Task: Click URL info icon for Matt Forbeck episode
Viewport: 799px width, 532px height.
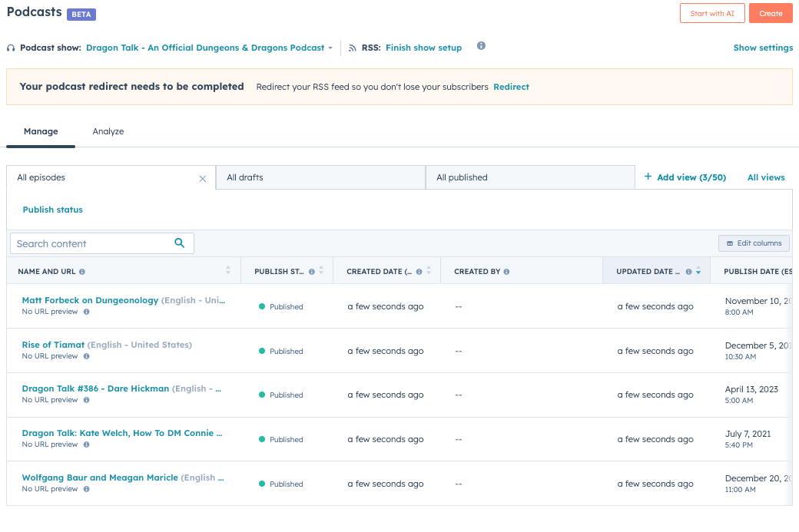Action: click(x=87, y=312)
